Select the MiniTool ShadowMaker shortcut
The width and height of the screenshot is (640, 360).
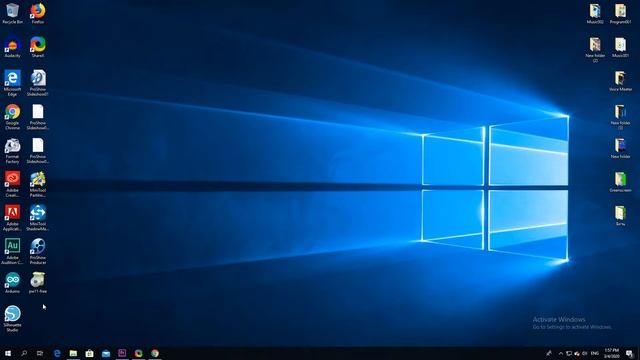tap(38, 218)
